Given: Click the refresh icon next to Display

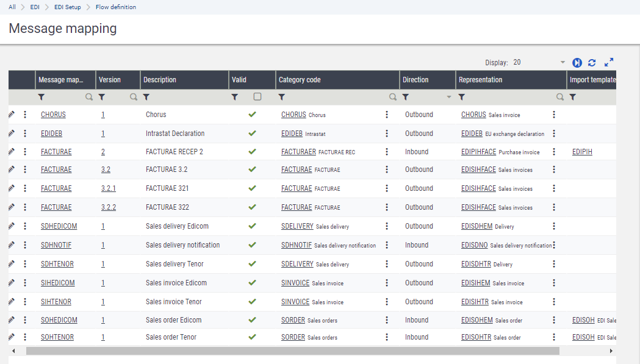Looking at the screenshot, I should pos(592,63).
